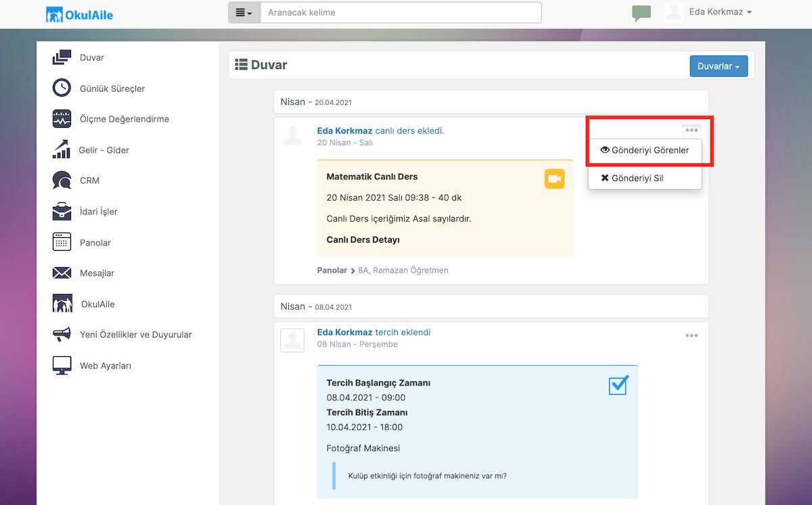Open Yeni Özellikler ve Duyurular section
Image resolution: width=812 pixels, height=505 pixels.
136,335
